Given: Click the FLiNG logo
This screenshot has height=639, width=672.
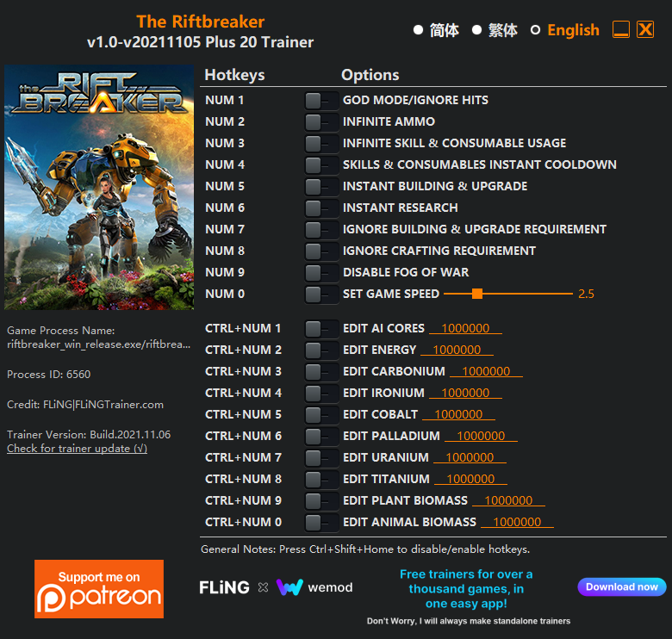Looking at the screenshot, I should coord(224,587).
